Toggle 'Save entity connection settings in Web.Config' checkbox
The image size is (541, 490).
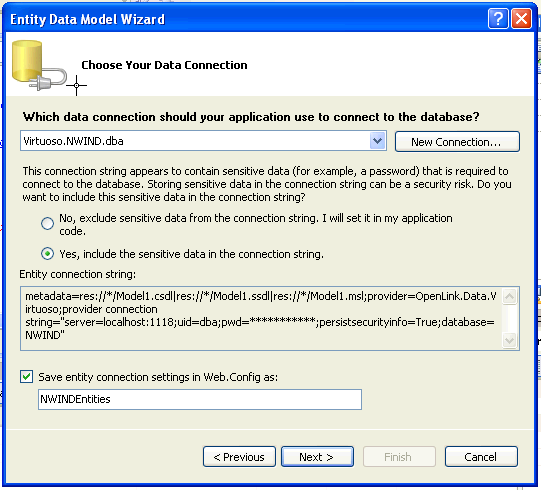(27, 376)
